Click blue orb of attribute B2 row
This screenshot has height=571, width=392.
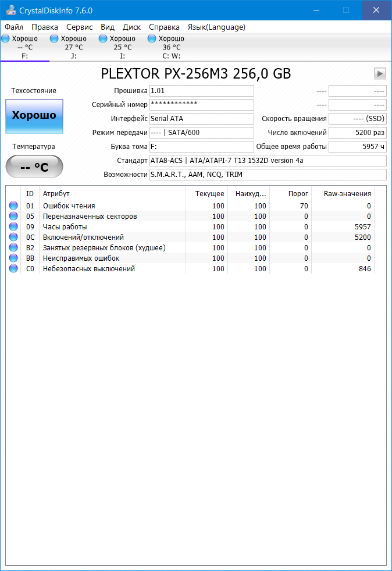[13, 247]
